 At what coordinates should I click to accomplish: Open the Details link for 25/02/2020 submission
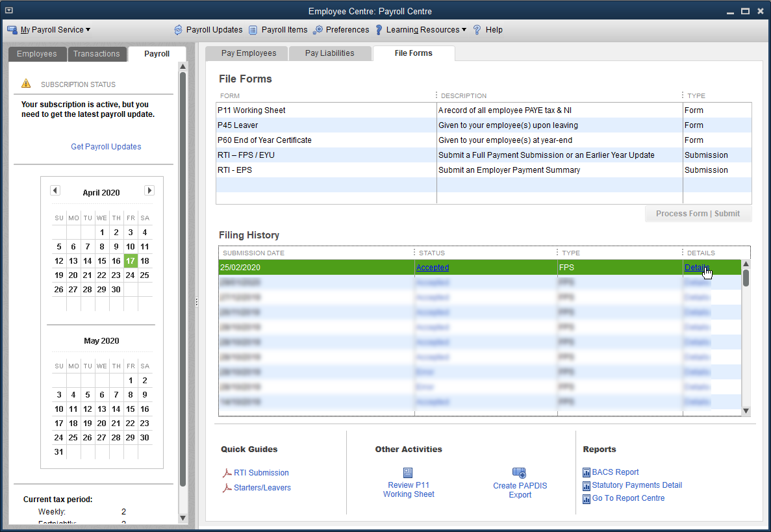697,268
